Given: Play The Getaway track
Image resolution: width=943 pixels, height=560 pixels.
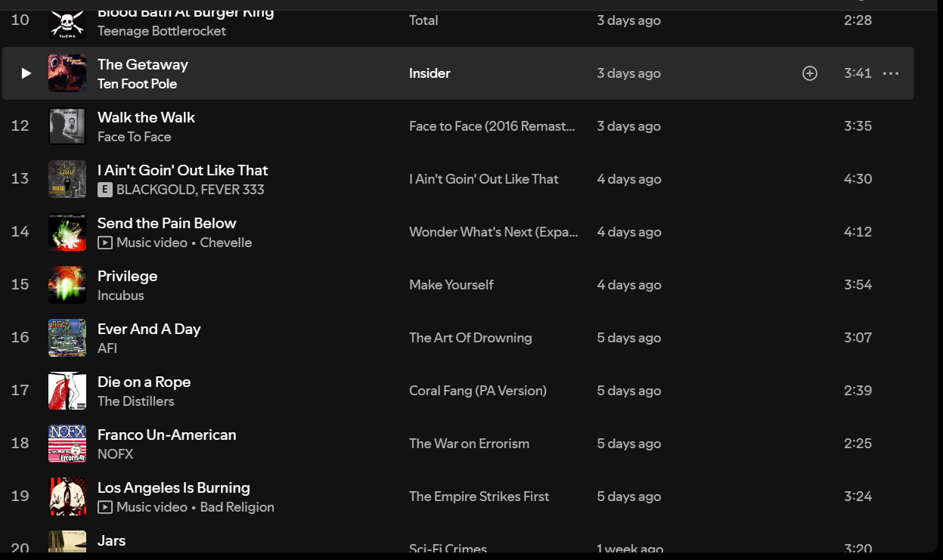Looking at the screenshot, I should click(x=26, y=73).
